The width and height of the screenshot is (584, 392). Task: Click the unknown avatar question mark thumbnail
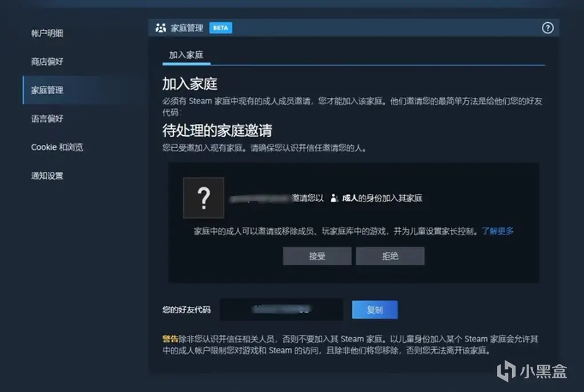point(204,197)
